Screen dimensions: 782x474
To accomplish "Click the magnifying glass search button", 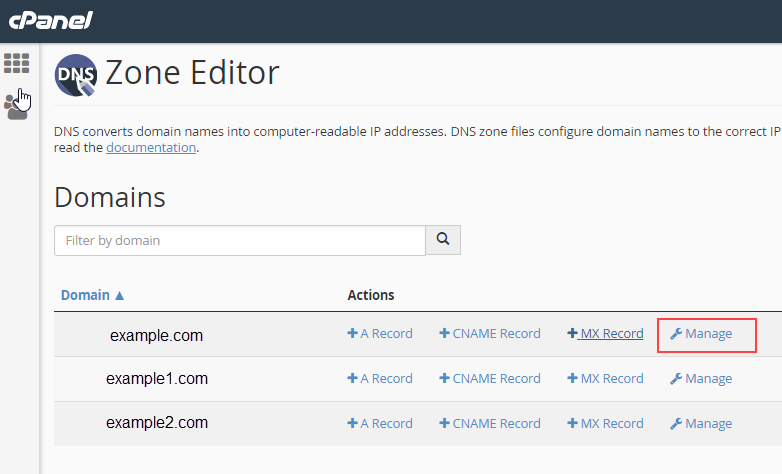I will pyautogui.click(x=443, y=240).
